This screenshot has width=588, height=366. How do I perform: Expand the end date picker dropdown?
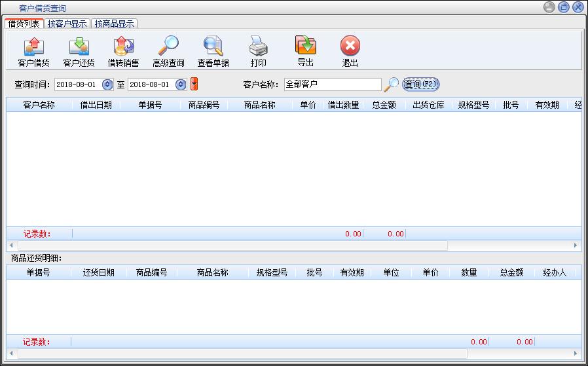(x=181, y=84)
